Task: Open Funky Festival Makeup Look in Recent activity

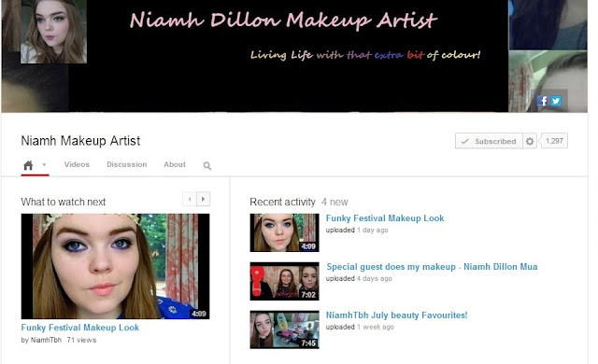Action: (385, 218)
